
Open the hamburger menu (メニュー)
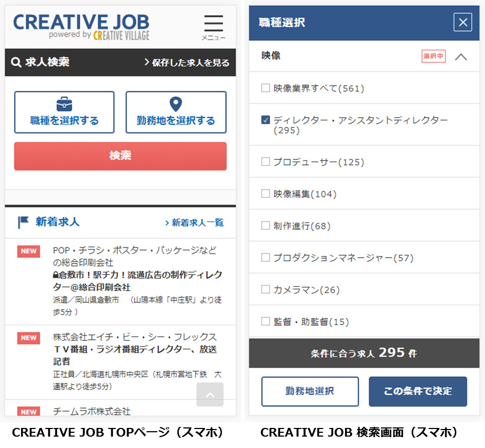tap(213, 28)
